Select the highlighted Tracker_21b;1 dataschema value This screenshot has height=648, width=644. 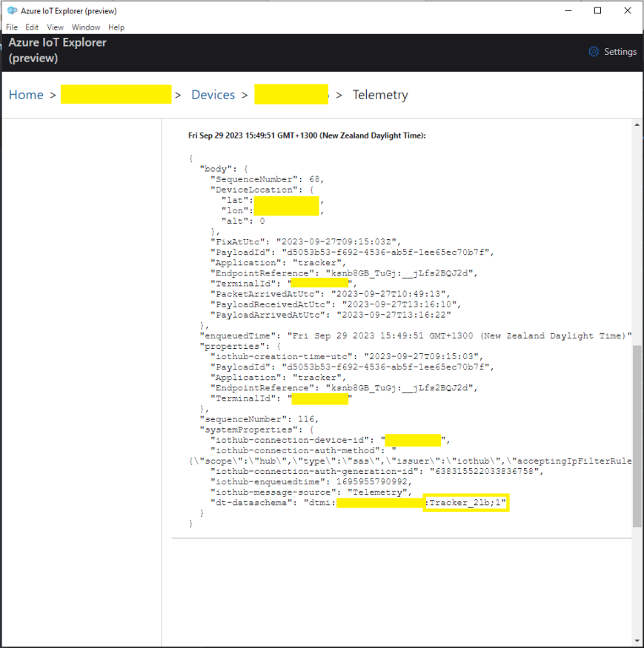pos(466,503)
